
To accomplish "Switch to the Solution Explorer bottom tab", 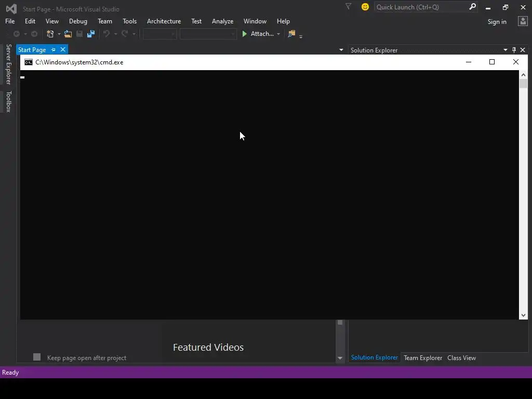I will click(374, 357).
